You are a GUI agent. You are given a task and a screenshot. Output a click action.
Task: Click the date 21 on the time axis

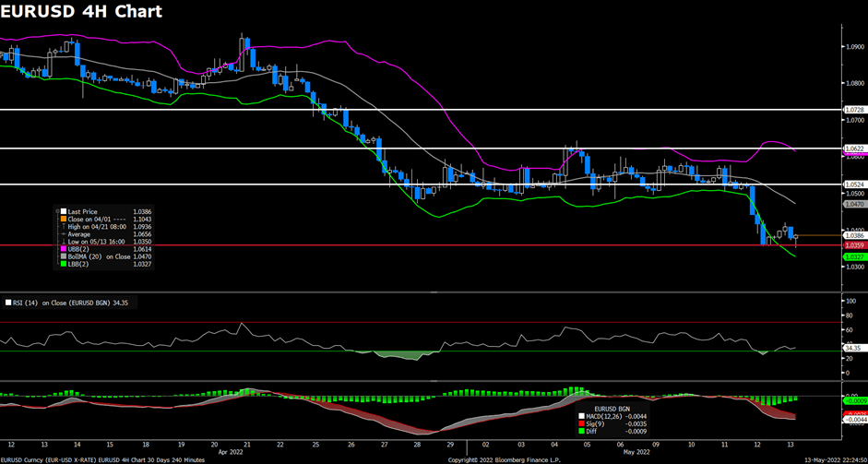[x=247, y=444]
